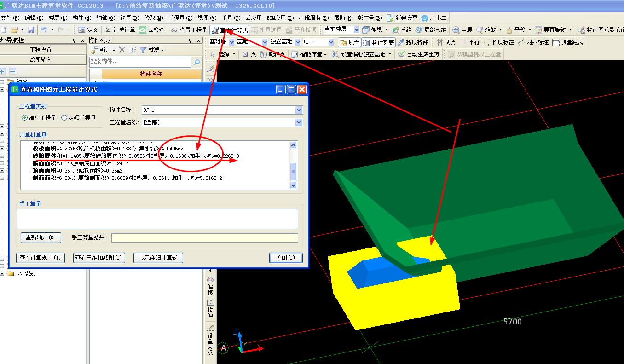The height and width of the screenshot is (364, 624).
Task: Switch to 三维 3D view
Action: 402,29
